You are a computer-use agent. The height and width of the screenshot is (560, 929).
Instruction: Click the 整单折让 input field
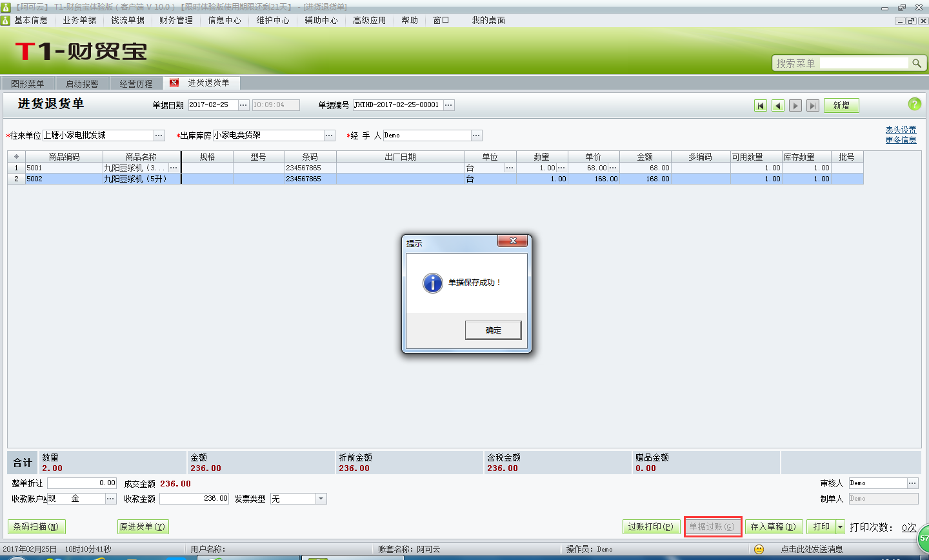[x=82, y=482]
